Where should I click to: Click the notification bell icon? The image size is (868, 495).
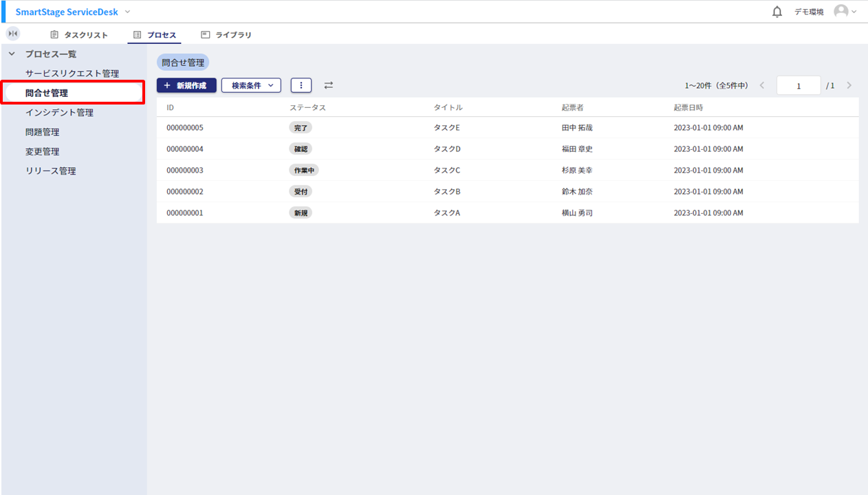tap(777, 12)
